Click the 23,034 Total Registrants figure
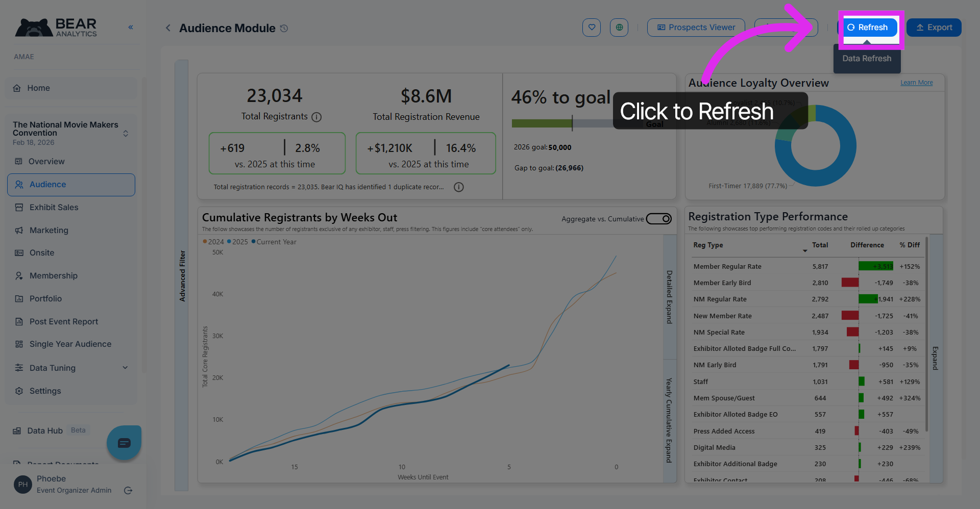This screenshot has width=980, height=509. [275, 96]
